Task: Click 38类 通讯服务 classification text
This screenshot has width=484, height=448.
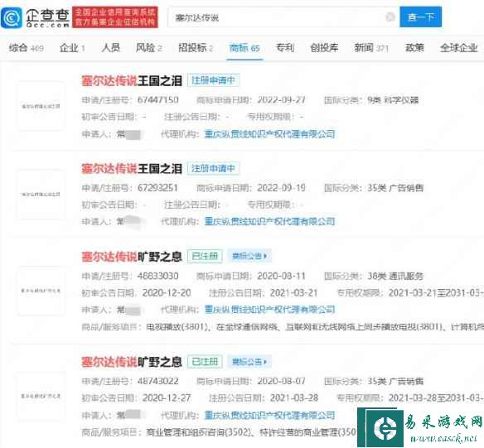Action: (395, 276)
